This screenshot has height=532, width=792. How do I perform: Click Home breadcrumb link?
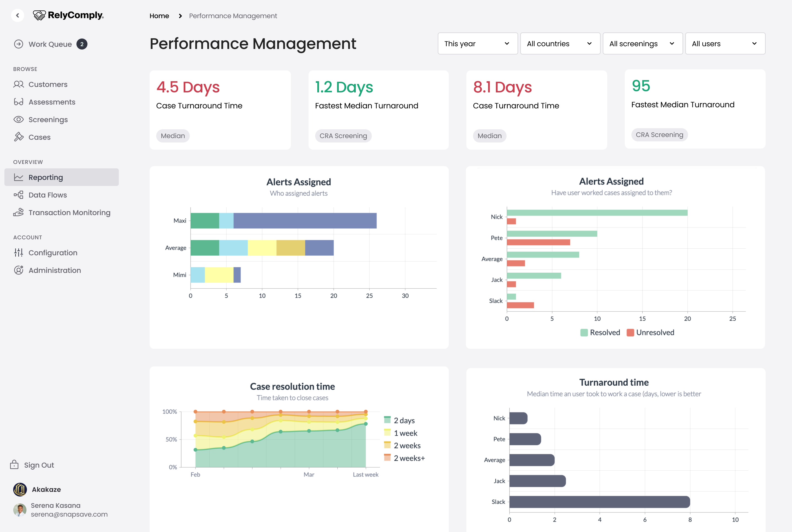[x=159, y=16]
